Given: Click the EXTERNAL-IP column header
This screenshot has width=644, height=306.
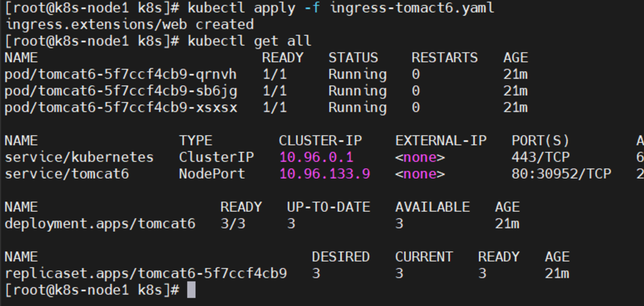Looking at the screenshot, I should click(x=441, y=141).
